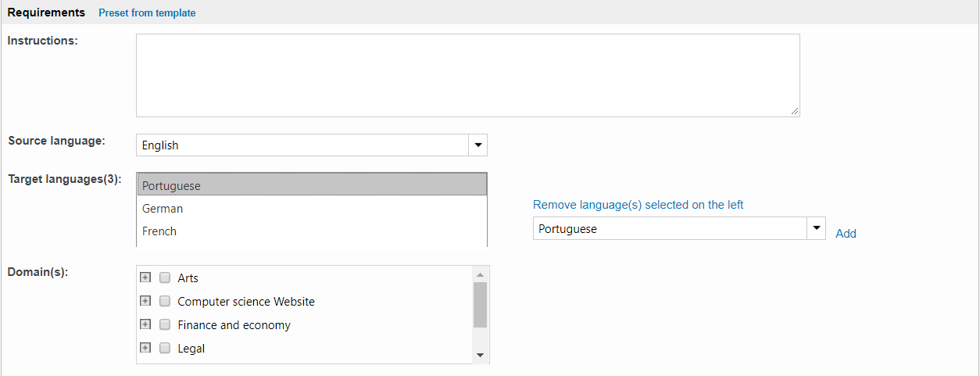The width and height of the screenshot is (980, 376).
Task: Click Remove language(s) selected on the left
Action: 638,205
